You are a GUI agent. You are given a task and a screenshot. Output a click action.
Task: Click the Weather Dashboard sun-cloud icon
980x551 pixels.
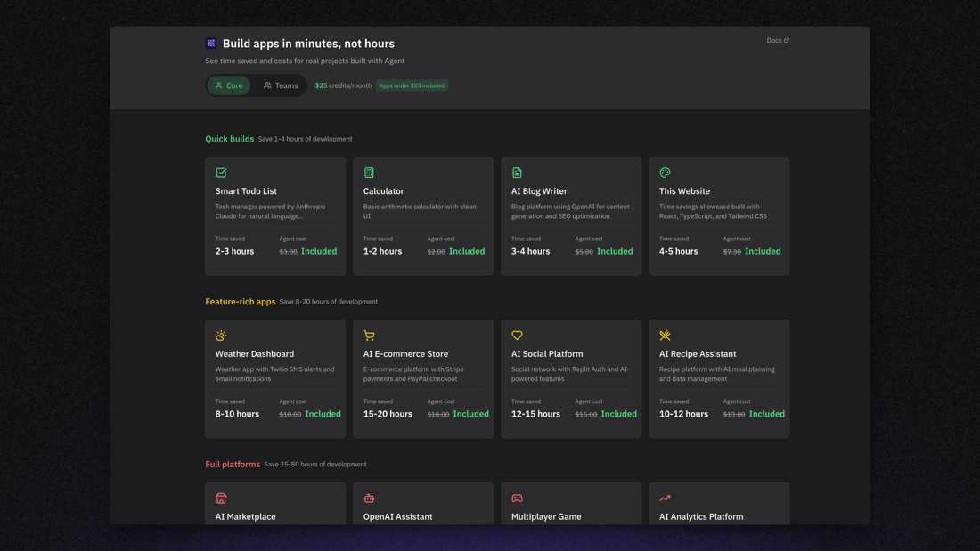click(x=221, y=336)
